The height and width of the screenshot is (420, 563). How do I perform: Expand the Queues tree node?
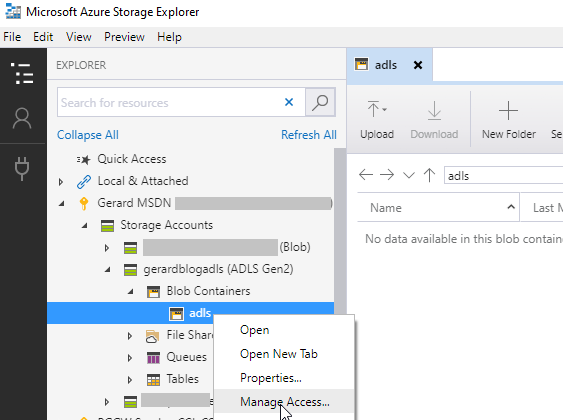130,358
